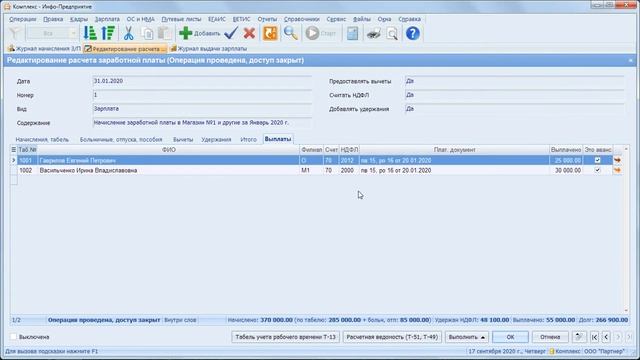Open the Отчеты menu
Screen dimensions: 640x360
pos(267,19)
